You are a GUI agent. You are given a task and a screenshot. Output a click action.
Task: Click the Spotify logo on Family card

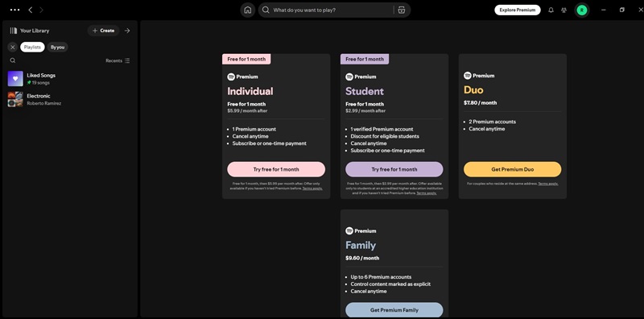click(349, 230)
